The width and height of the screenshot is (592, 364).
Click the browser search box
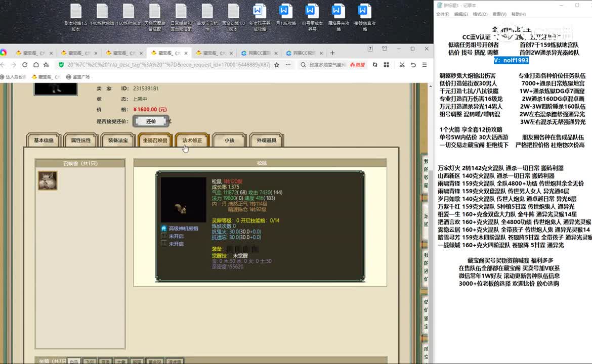[x=327, y=65]
